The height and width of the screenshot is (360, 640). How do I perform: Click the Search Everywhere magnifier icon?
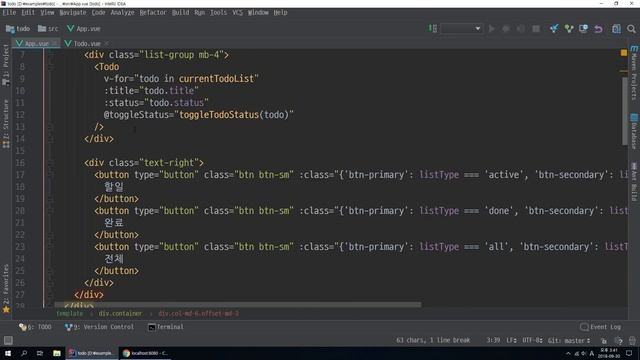[631, 29]
